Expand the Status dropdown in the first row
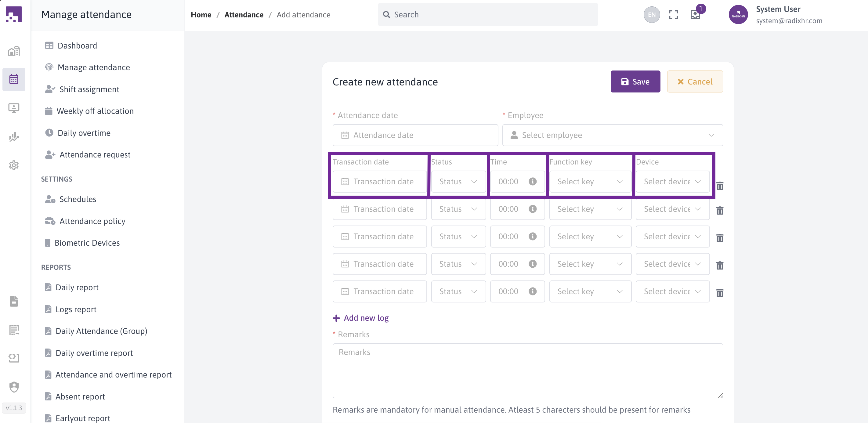 tap(458, 181)
